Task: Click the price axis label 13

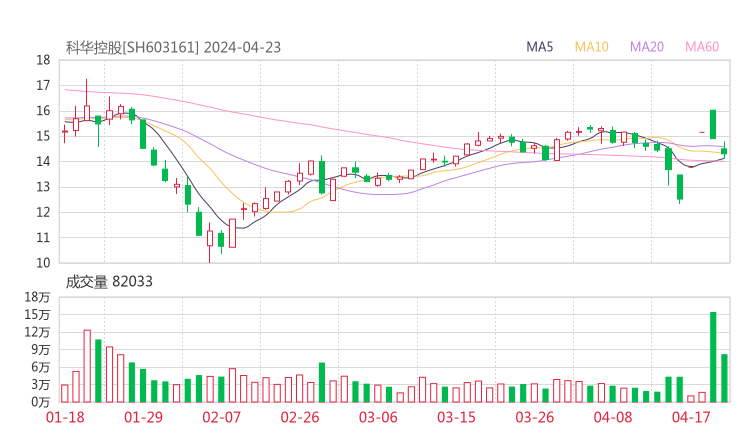Action: [43, 187]
